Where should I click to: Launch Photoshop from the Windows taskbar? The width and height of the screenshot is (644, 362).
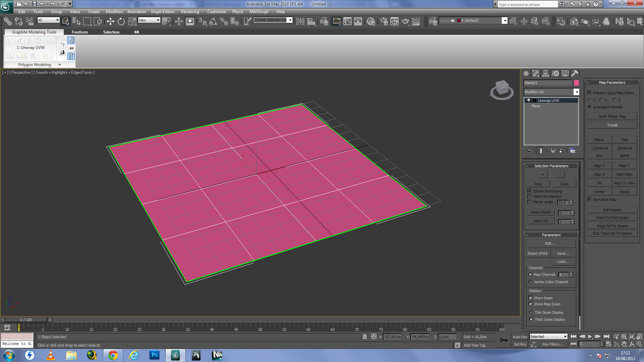coord(154,355)
